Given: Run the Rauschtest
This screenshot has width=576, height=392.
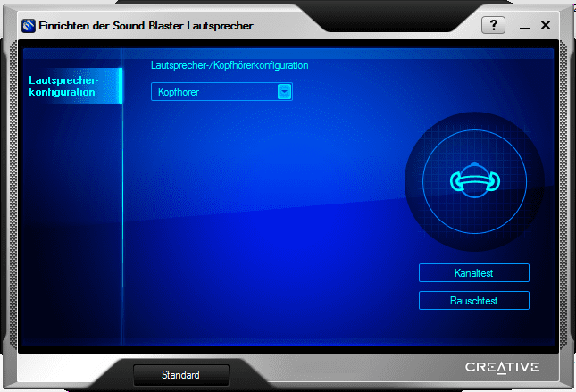Looking at the screenshot, I should tap(474, 301).
